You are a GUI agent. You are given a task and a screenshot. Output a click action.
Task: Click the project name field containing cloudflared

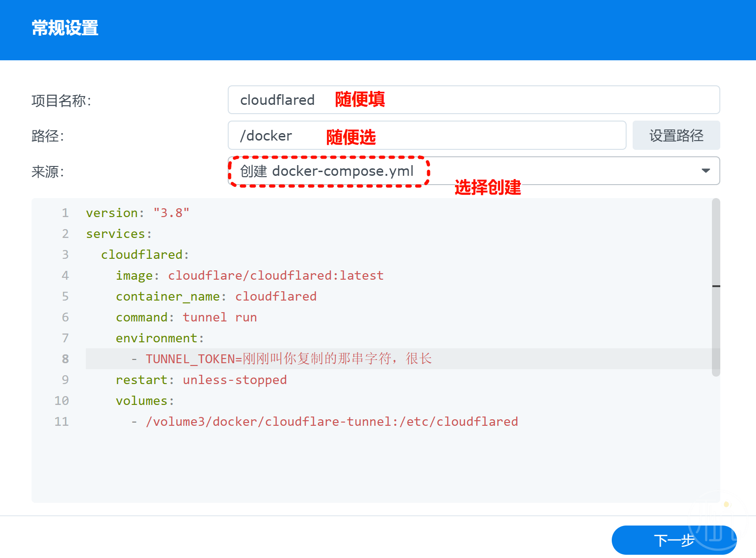point(473,100)
